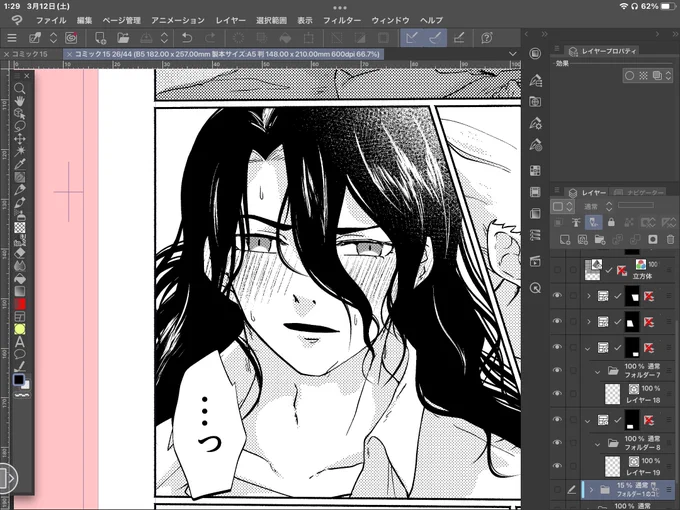Select the Eraser tool
The image size is (680, 510).
pos(20,253)
